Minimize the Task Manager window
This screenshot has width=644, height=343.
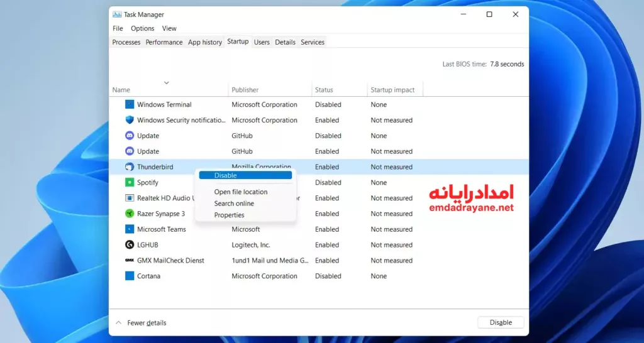coord(464,14)
